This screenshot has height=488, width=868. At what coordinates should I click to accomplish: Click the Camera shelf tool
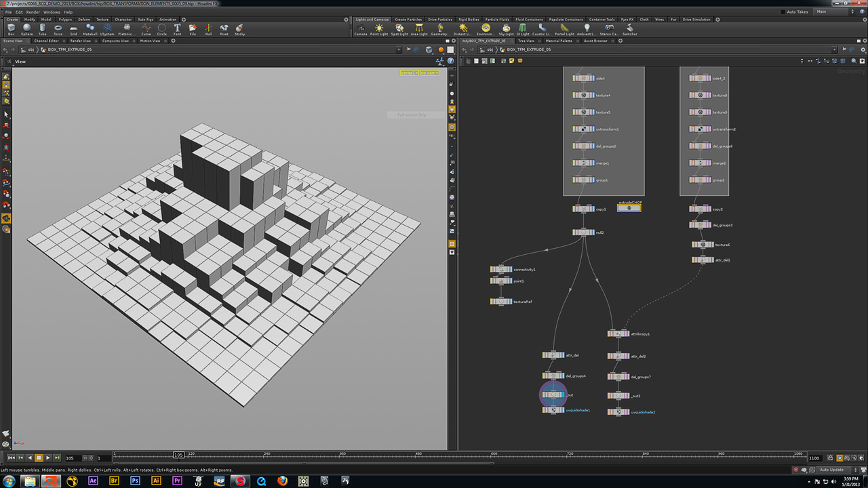click(361, 28)
